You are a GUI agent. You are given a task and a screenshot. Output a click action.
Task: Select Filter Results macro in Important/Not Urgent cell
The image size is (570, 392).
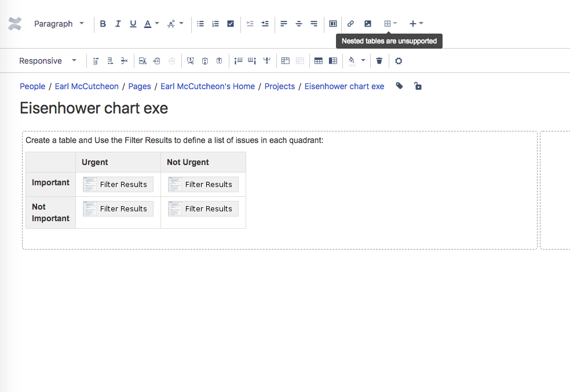click(203, 184)
